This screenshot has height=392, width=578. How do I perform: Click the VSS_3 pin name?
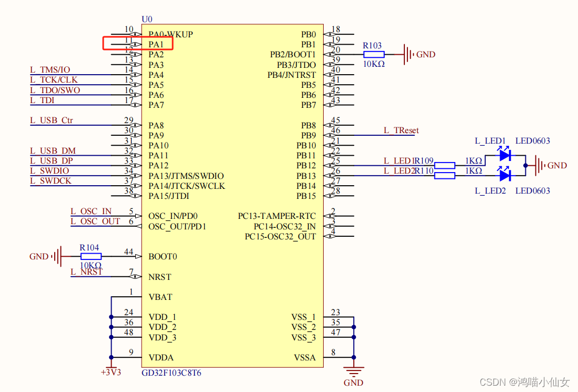point(304,337)
